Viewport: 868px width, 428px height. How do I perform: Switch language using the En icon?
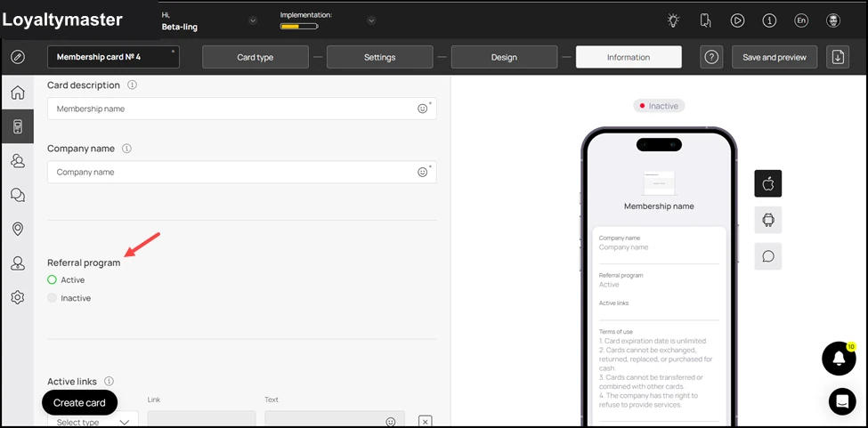(x=801, y=20)
